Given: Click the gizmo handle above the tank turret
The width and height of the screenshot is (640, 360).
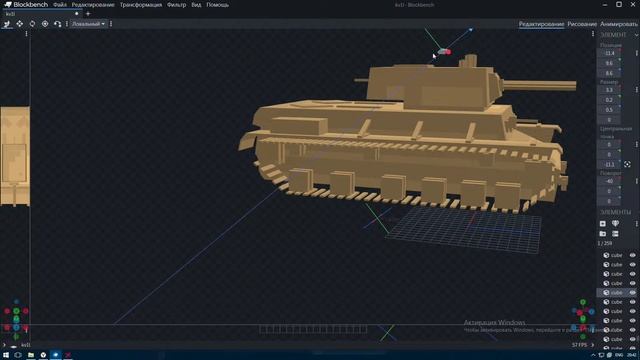Looking at the screenshot, I should (444, 52).
